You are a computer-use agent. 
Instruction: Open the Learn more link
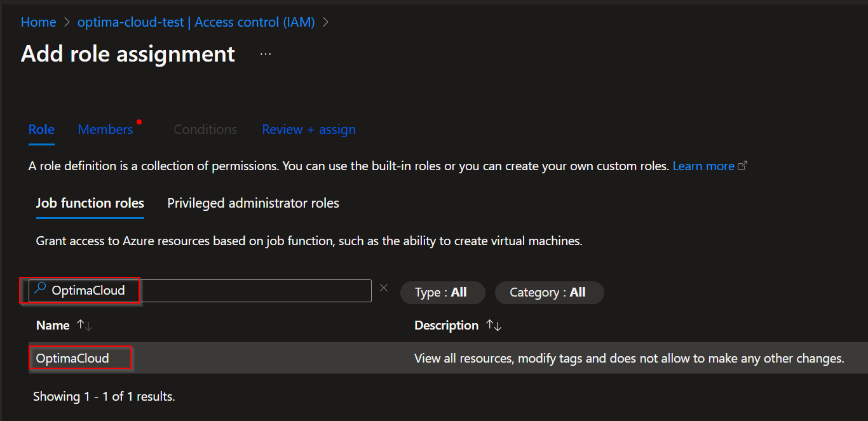[703, 166]
